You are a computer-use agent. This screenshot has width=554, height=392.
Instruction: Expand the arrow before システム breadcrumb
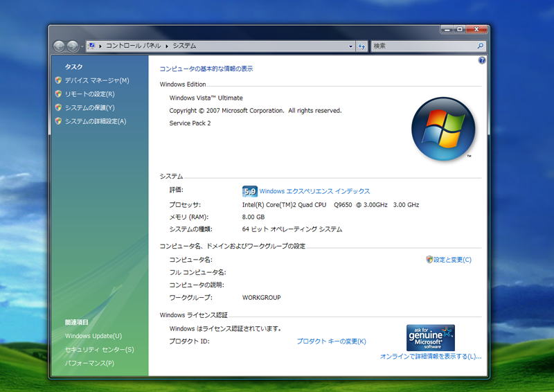click(x=167, y=46)
